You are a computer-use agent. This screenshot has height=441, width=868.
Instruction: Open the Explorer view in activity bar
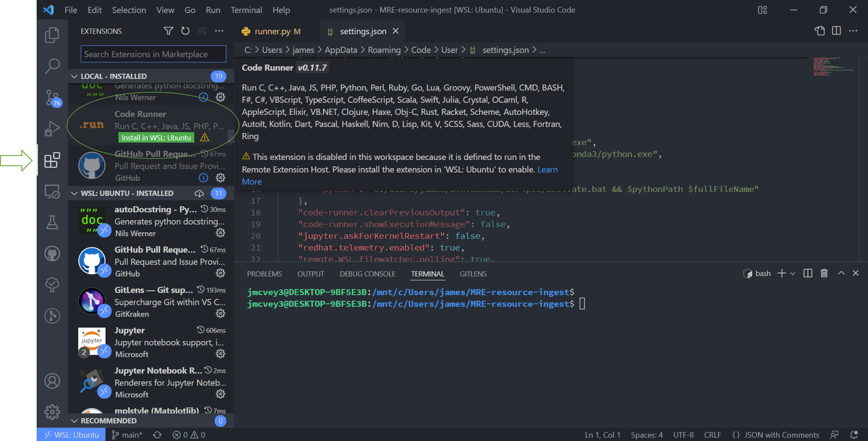click(52, 35)
